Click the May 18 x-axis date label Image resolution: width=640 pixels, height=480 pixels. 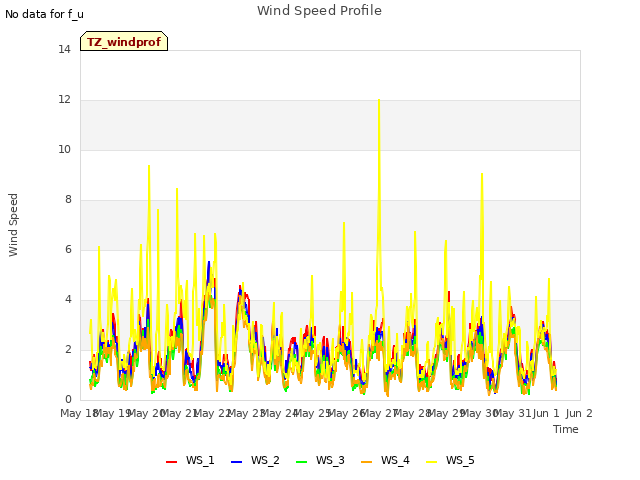79,413
